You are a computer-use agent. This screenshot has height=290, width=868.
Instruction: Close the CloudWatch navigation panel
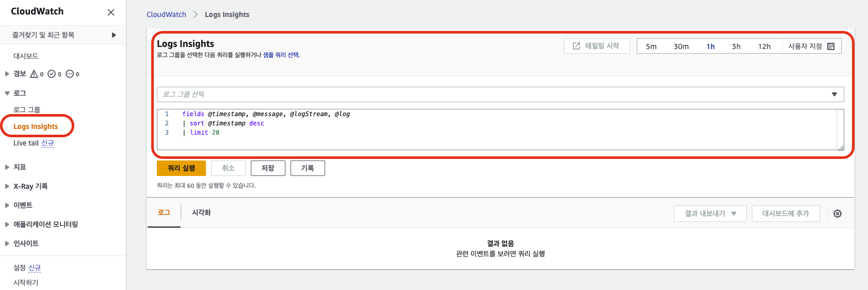[x=111, y=12]
